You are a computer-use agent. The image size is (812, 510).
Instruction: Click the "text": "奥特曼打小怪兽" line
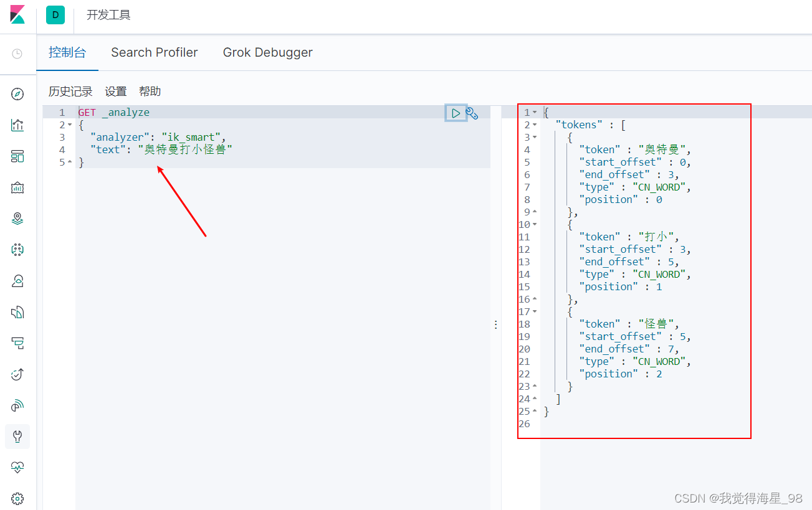tap(161, 150)
